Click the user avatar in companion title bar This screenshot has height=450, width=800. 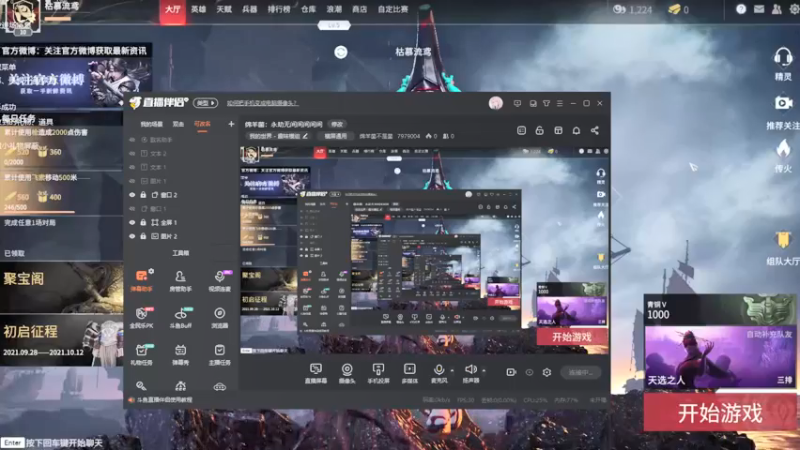click(x=495, y=103)
